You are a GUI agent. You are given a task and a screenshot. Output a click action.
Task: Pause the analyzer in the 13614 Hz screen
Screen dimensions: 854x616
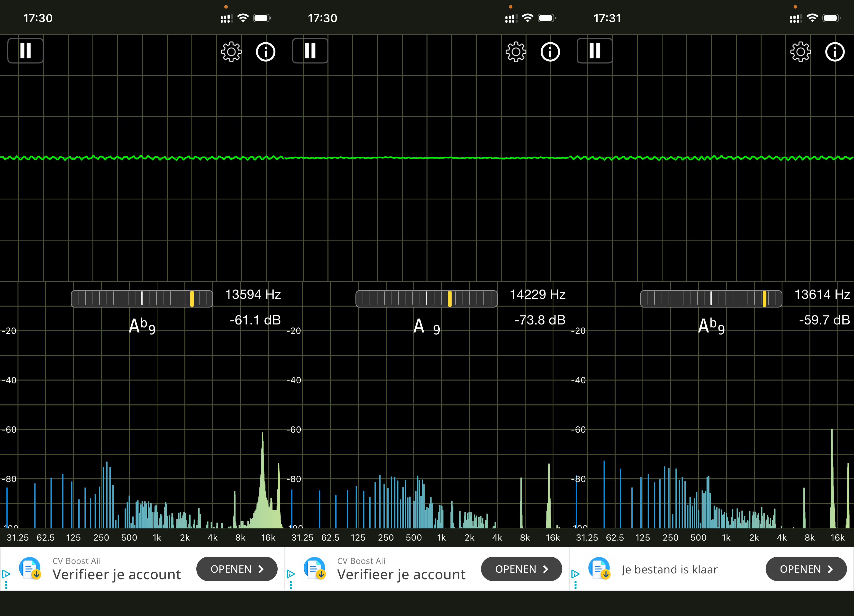point(595,51)
